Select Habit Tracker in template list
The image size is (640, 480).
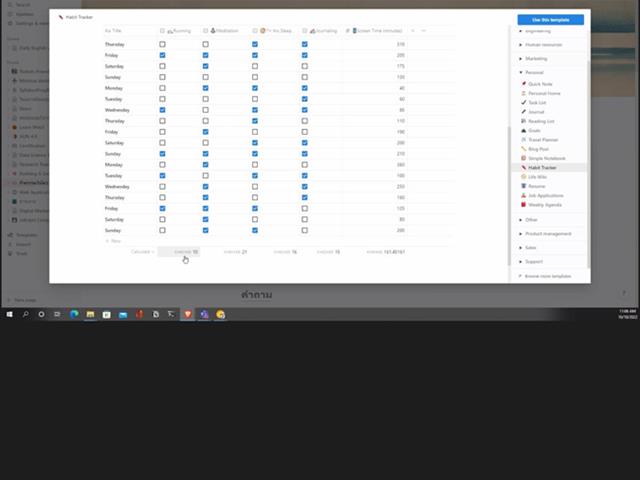pyautogui.click(x=542, y=168)
